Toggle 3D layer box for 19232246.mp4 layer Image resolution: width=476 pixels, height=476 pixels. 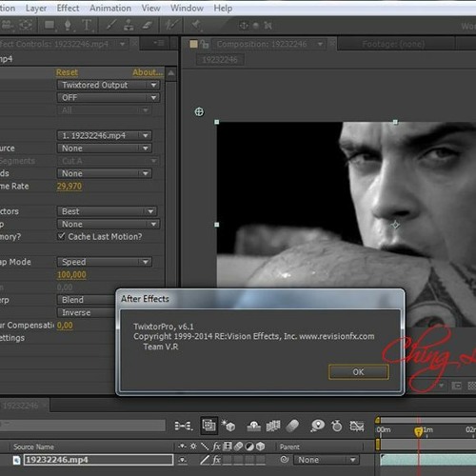pos(261,460)
